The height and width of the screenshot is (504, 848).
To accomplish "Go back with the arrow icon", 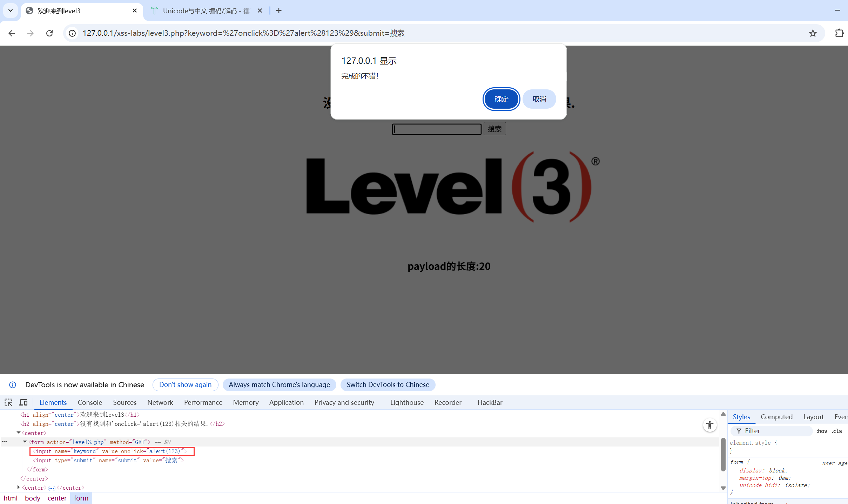I will 12,33.
